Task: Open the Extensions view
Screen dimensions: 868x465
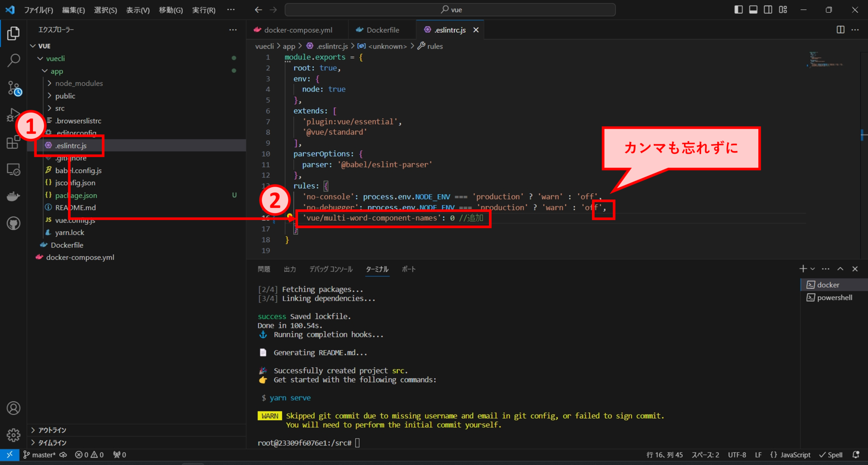Action: click(14, 142)
